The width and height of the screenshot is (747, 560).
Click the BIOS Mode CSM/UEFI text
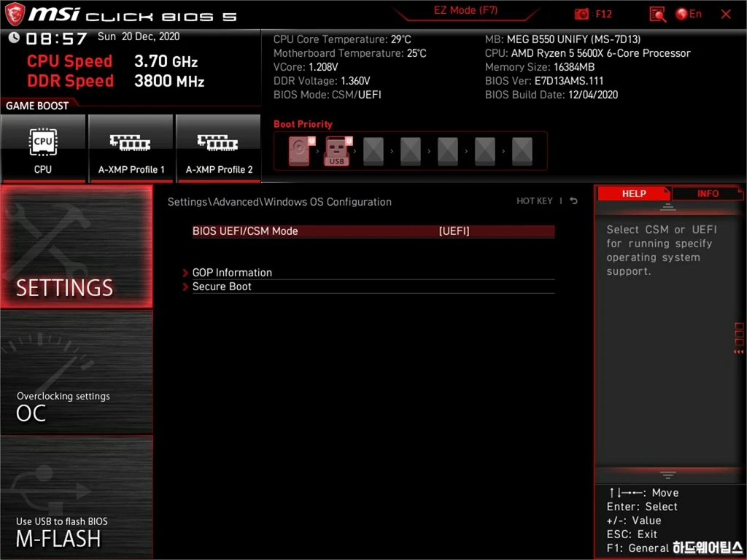click(x=328, y=95)
